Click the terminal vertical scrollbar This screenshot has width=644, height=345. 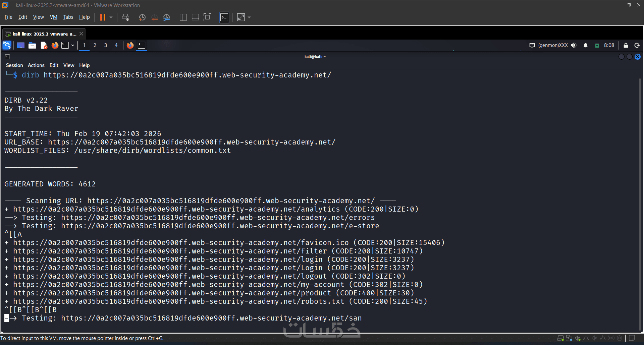coord(640,204)
